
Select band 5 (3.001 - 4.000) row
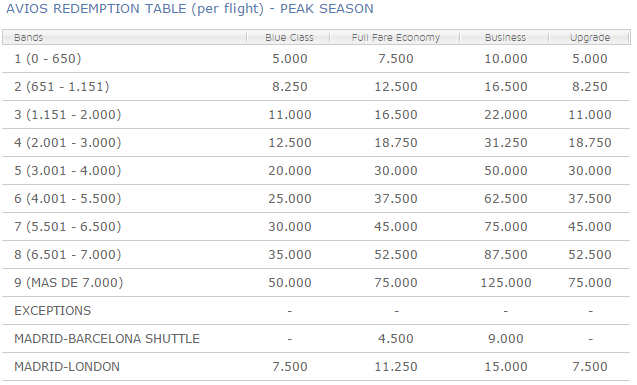(x=316, y=171)
